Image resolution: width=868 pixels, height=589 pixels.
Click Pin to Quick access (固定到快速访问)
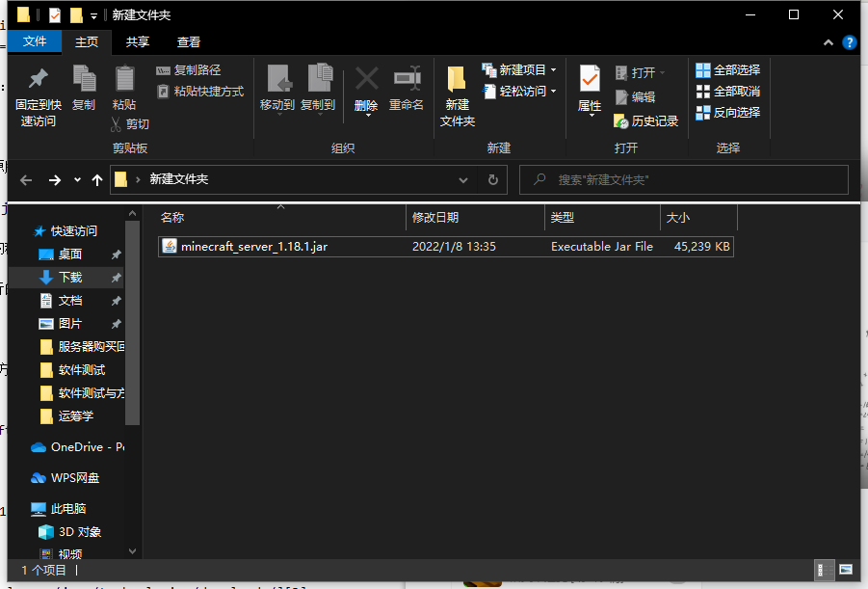[x=39, y=97]
